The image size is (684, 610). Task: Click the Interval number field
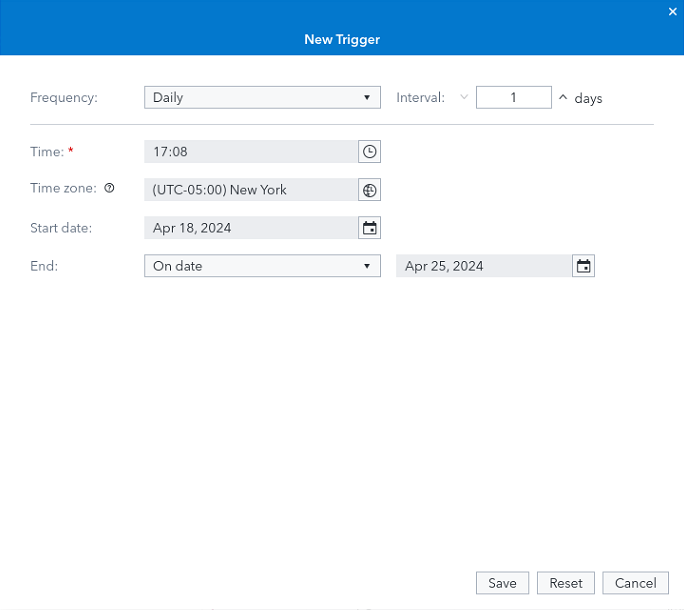tap(513, 98)
